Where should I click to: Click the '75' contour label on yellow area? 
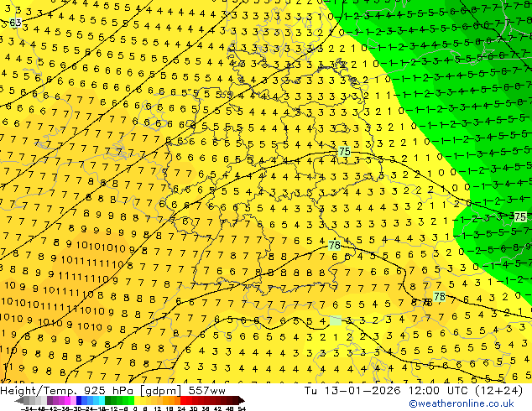[x=344, y=151]
